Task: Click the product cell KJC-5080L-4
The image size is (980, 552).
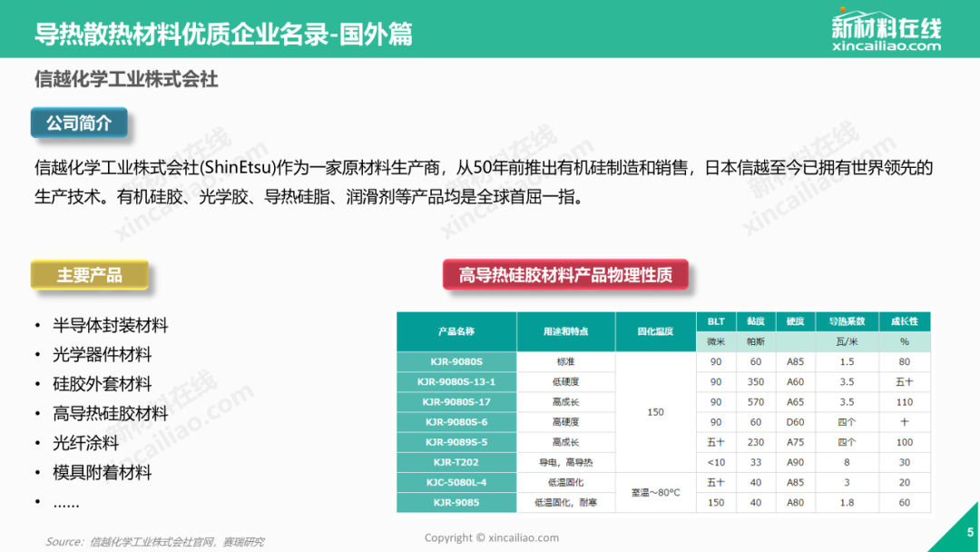Action: [x=456, y=482]
